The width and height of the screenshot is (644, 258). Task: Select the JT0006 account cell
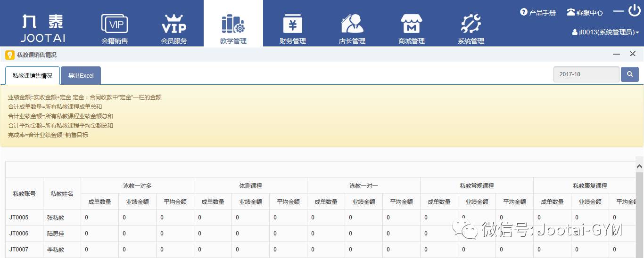pyautogui.click(x=24, y=234)
